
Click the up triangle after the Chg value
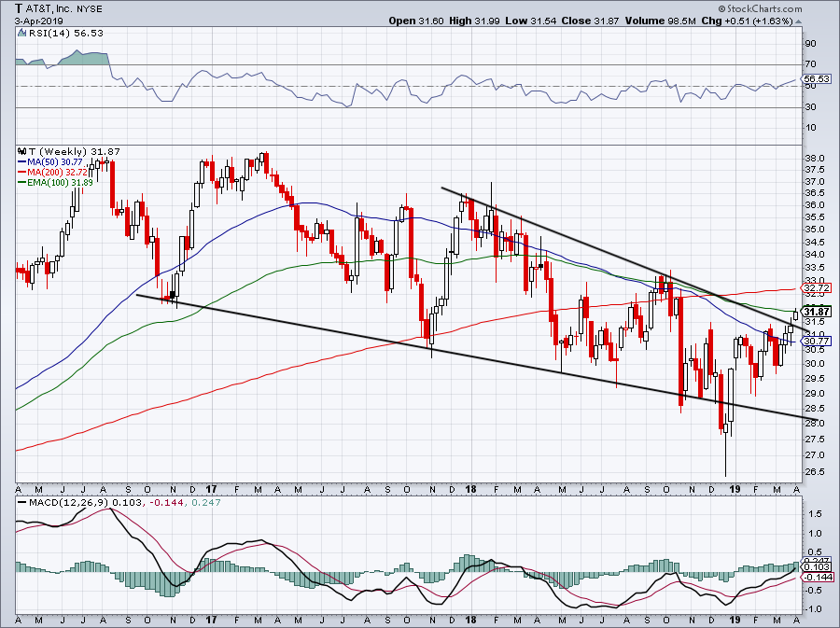coord(798,21)
